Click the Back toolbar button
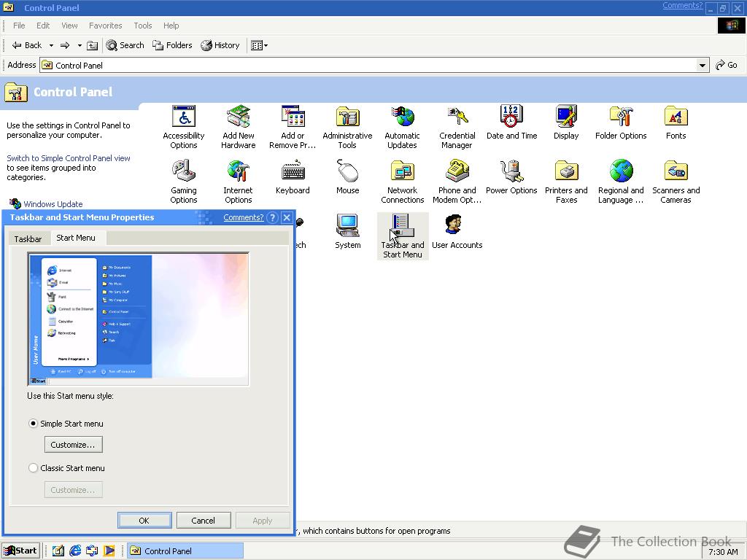Image resolution: width=747 pixels, height=560 pixels. pos(27,45)
